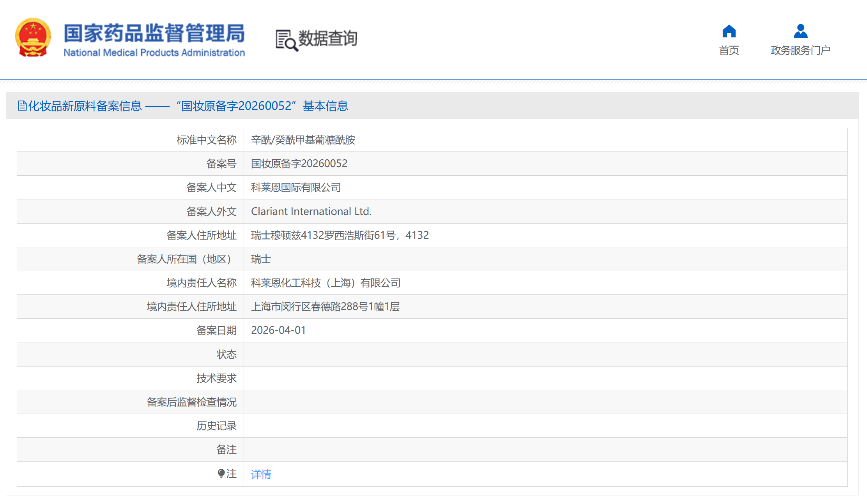Viewport: 867px width, 504px height.
Task: Click the filing date 2026-04-01 cell
Action: point(278,330)
